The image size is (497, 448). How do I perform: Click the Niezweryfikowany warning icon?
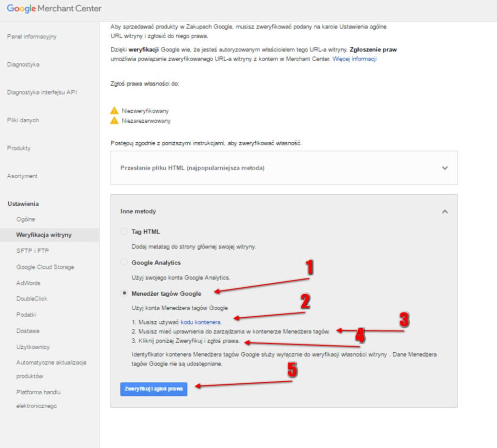point(114,111)
